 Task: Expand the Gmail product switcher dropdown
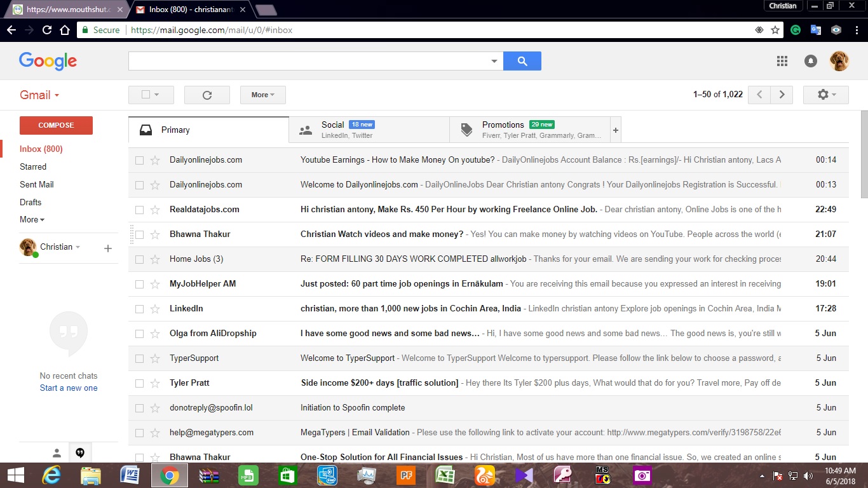tap(39, 95)
